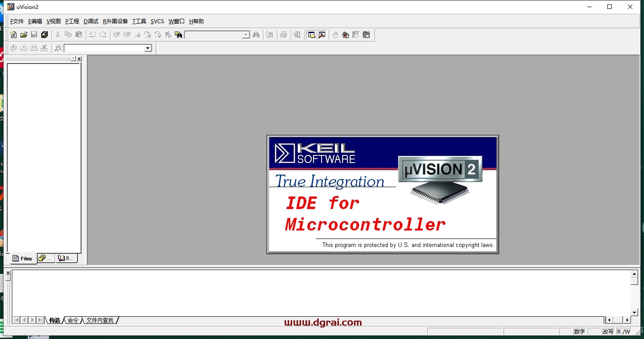Click the Find in Files icon
Viewport: 644px width, 339px height.
[x=178, y=35]
